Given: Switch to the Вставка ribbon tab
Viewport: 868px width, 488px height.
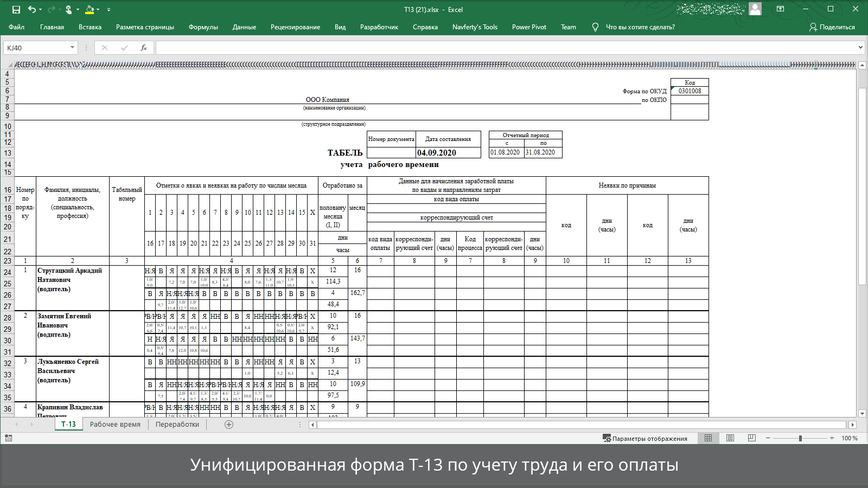Looking at the screenshot, I should coord(90,27).
